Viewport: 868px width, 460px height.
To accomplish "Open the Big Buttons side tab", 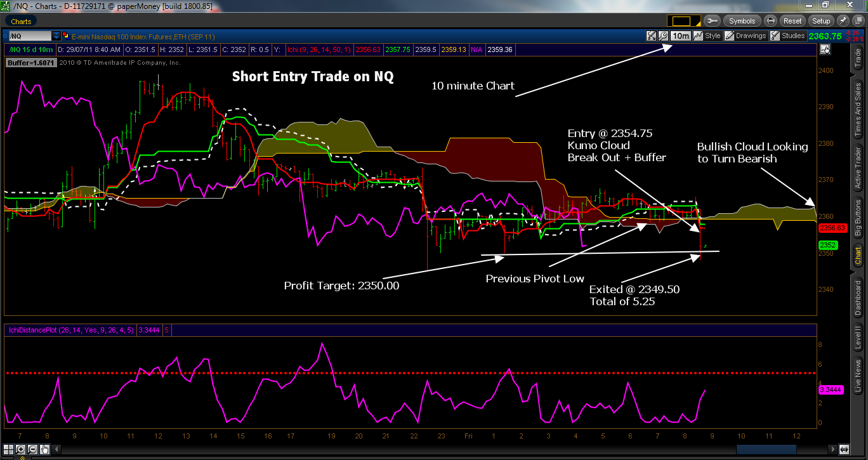I will [858, 218].
